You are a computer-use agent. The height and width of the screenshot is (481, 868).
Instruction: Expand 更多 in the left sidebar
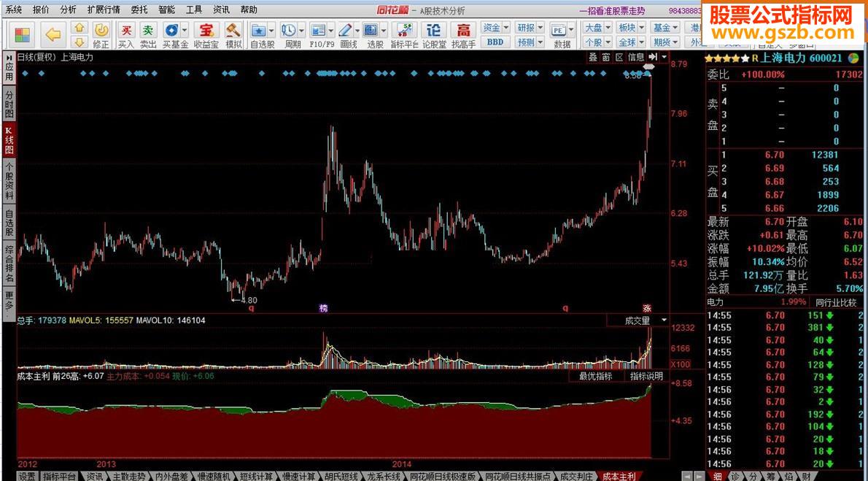pyautogui.click(x=8, y=302)
